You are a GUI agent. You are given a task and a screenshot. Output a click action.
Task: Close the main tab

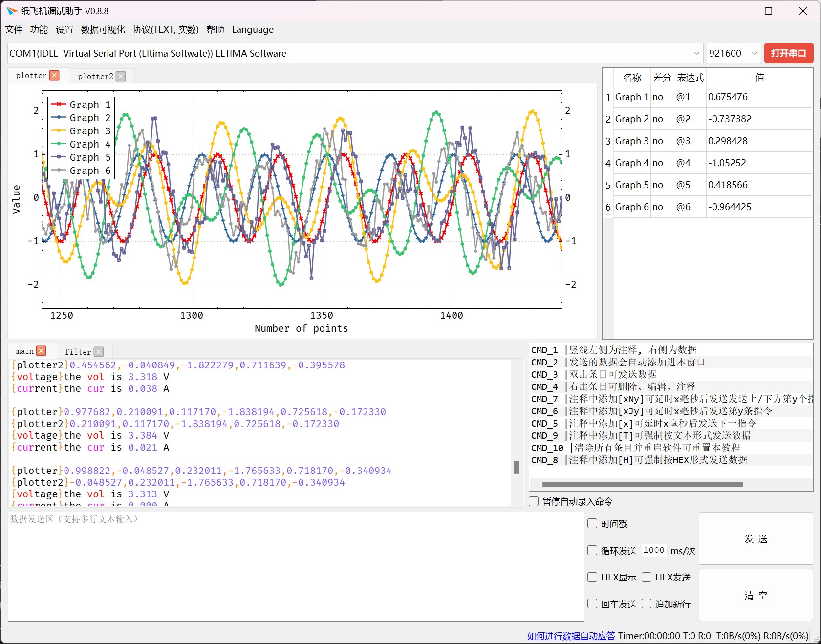click(42, 351)
